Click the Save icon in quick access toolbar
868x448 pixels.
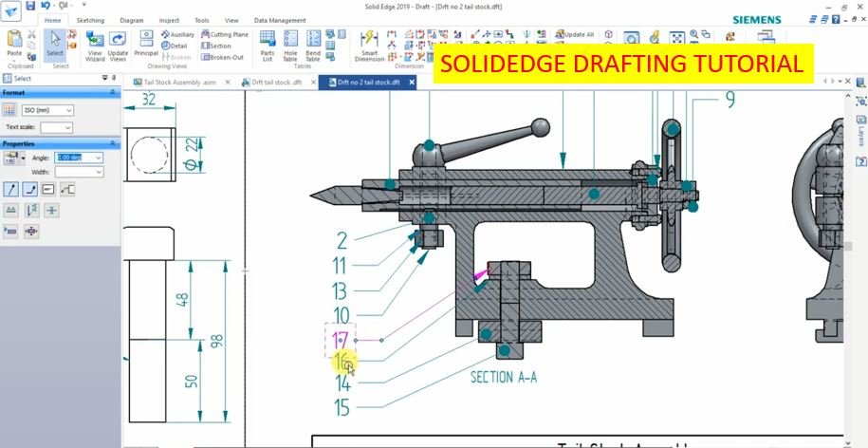(30, 6)
